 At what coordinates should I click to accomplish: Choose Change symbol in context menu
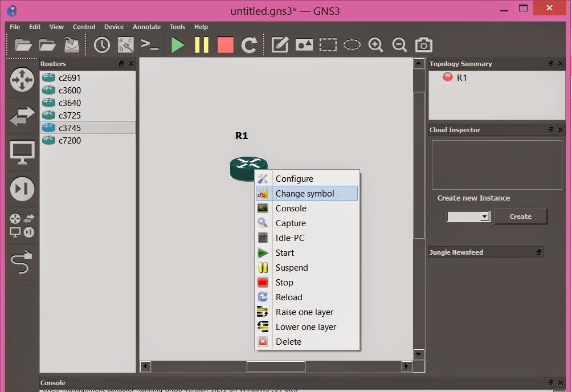[x=307, y=194]
